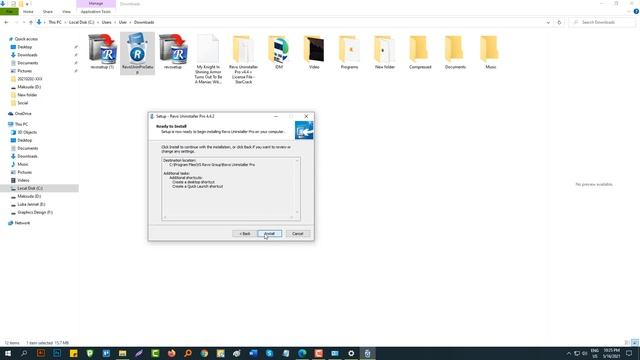Open Graphics Design (F:) drive
The image size is (640, 360).
point(35,212)
